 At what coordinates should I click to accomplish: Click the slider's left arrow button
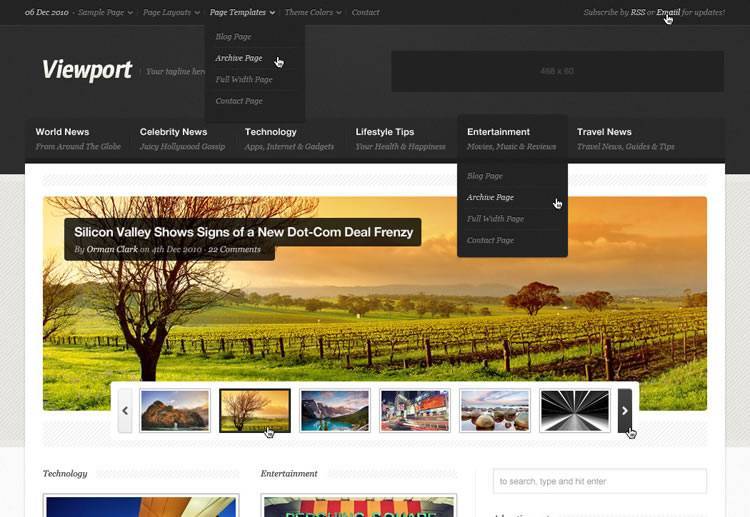[125, 411]
